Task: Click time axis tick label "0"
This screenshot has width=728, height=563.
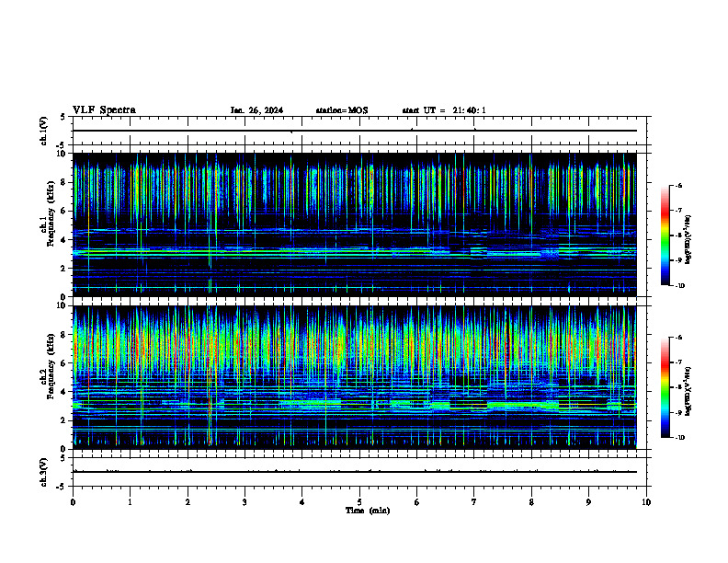Action: 73,502
